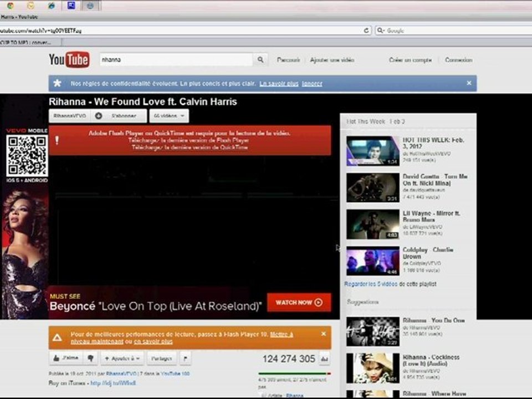532x399 pixels.
Task: Click Lil Wayne - Mirror ft. Bruno Mars title
Action: coord(431,217)
